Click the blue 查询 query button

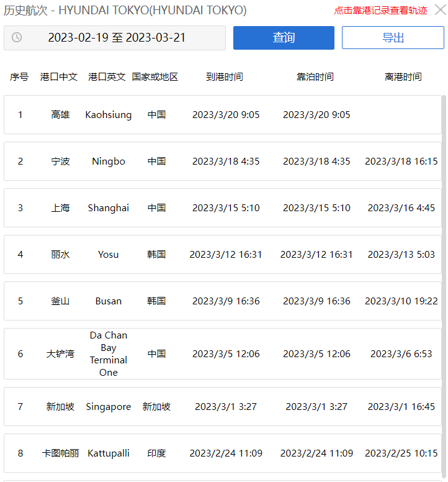coord(284,37)
